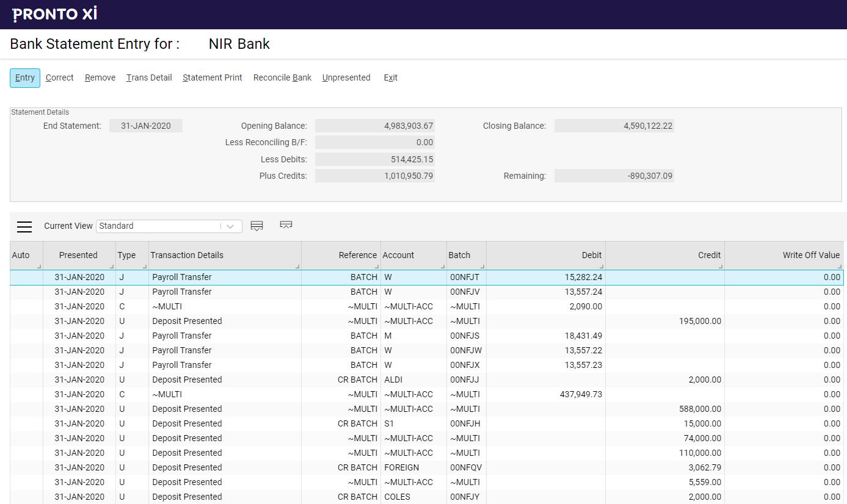Viewport: 847px width, 504px height.
Task: Click the Opening Balance field
Action: click(x=374, y=125)
